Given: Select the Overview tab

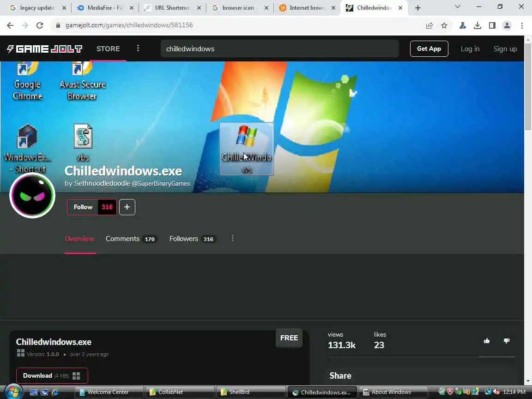Looking at the screenshot, I should pyautogui.click(x=79, y=239).
